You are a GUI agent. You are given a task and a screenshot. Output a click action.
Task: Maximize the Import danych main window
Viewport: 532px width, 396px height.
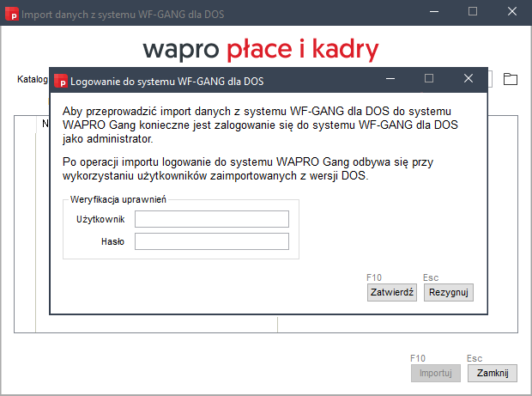point(473,11)
